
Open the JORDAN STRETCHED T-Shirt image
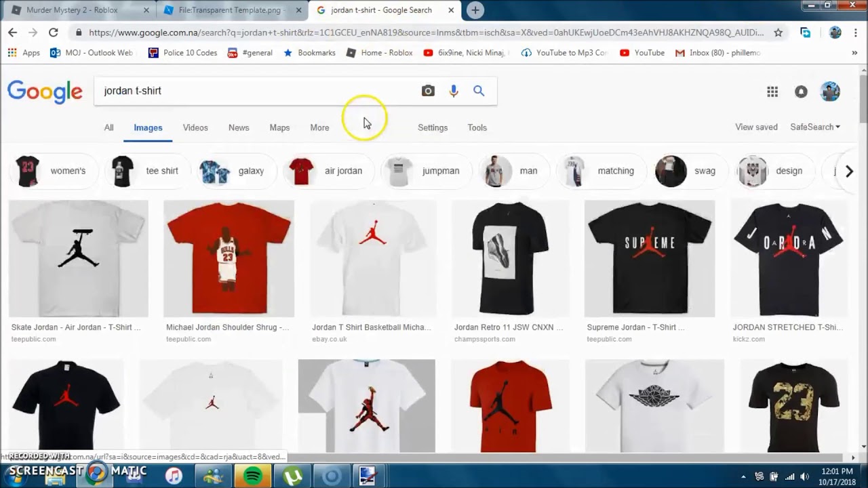coord(789,258)
